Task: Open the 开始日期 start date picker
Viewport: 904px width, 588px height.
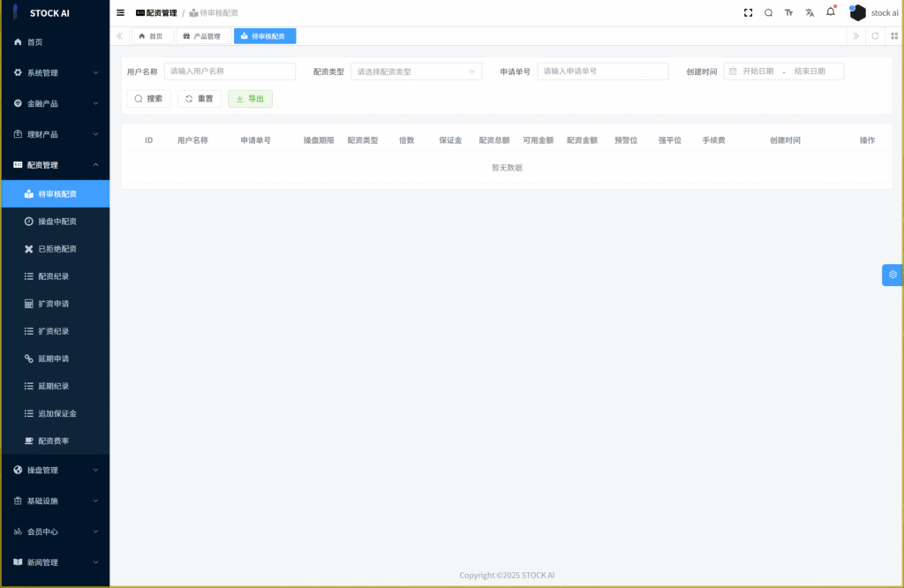Action: click(757, 72)
